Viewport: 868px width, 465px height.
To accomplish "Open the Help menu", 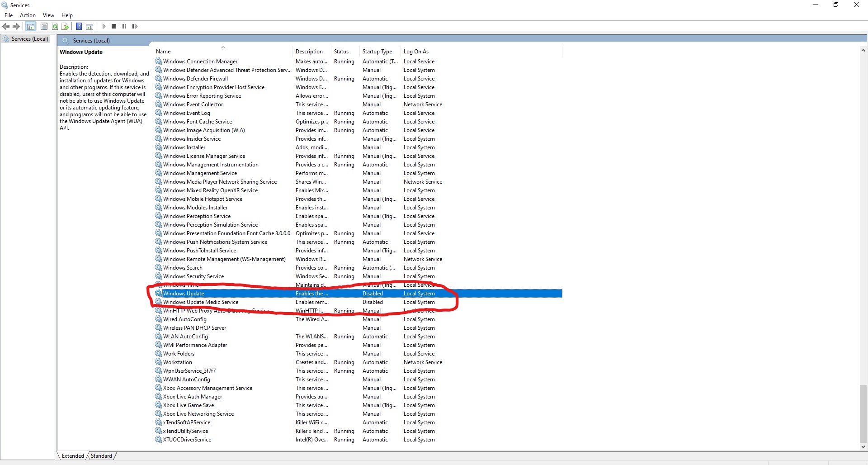I will [67, 15].
